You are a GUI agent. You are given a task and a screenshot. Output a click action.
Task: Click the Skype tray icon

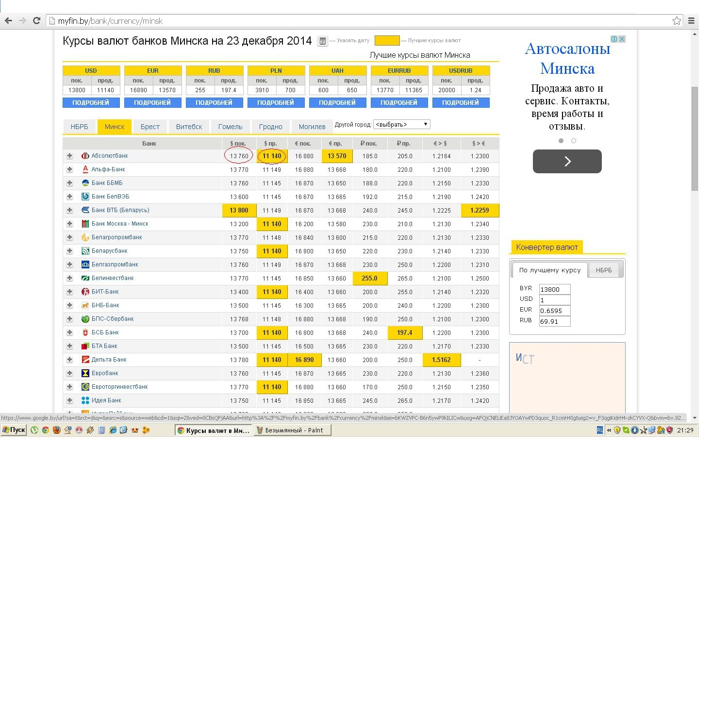click(x=626, y=430)
